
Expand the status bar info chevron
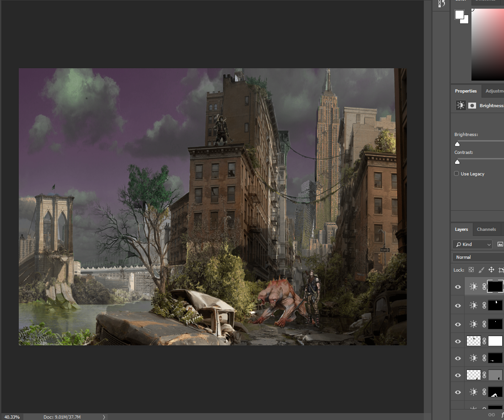tap(104, 417)
